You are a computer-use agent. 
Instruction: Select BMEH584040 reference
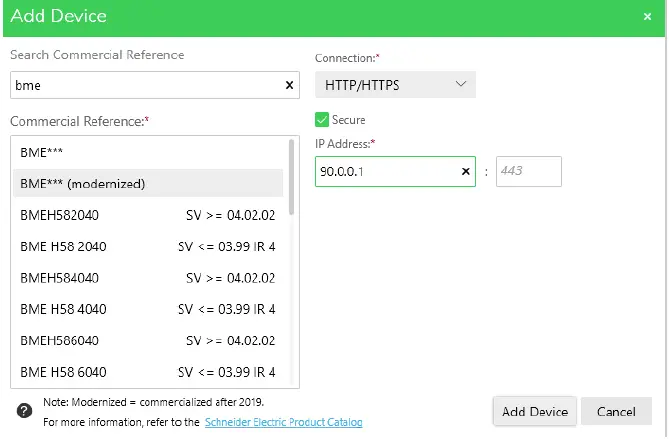tap(148, 278)
